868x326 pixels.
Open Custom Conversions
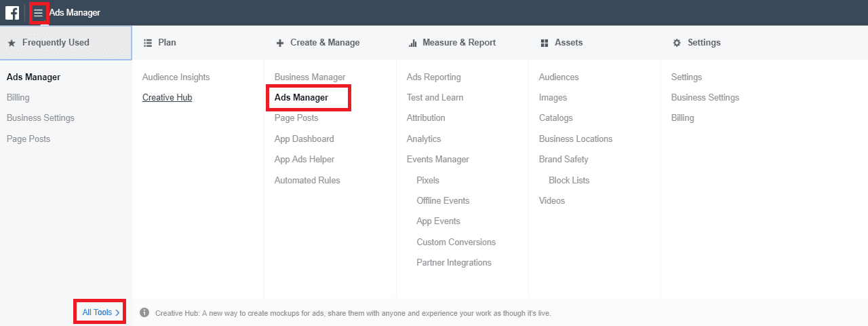tap(456, 242)
